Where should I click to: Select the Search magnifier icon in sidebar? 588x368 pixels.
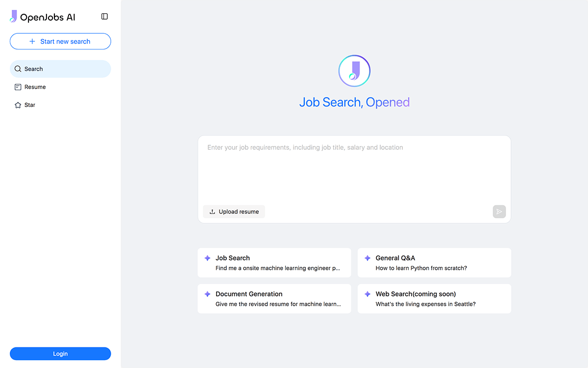pyautogui.click(x=18, y=69)
